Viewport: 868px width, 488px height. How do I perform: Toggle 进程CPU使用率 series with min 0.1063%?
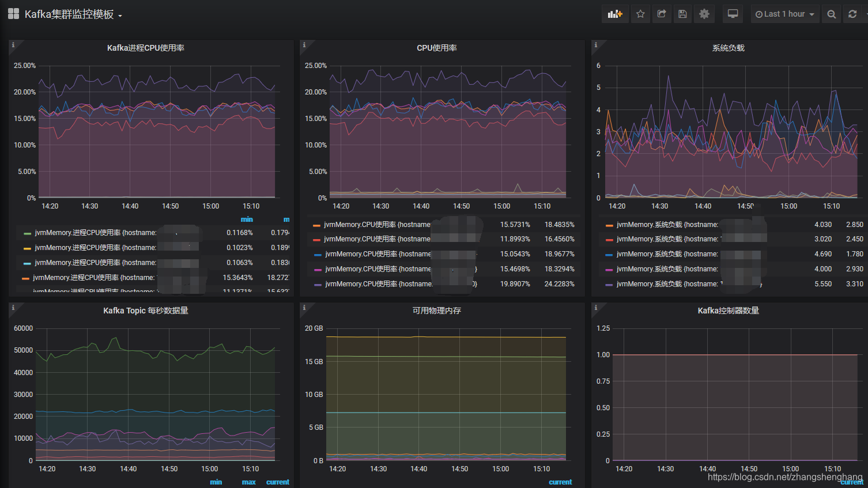click(95, 263)
